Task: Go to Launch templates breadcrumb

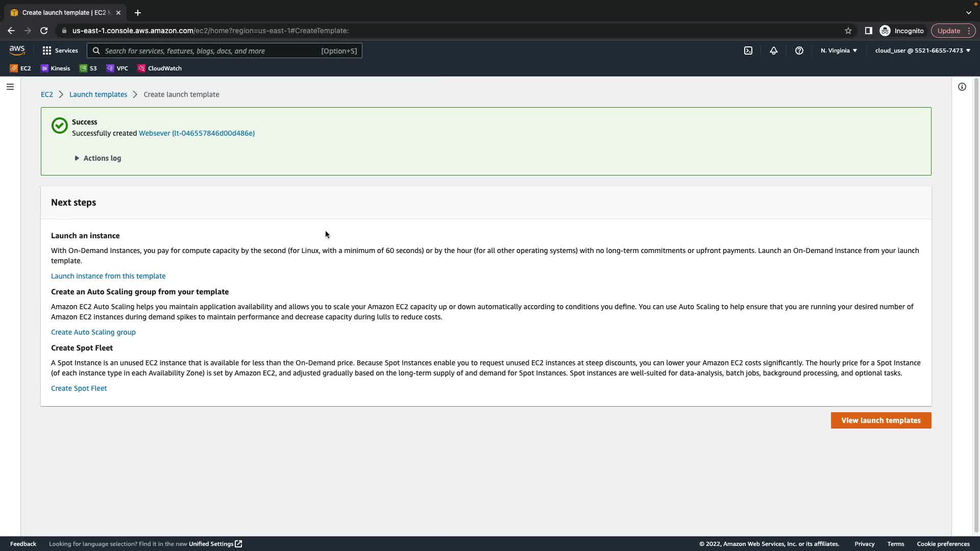Action: click(98, 94)
